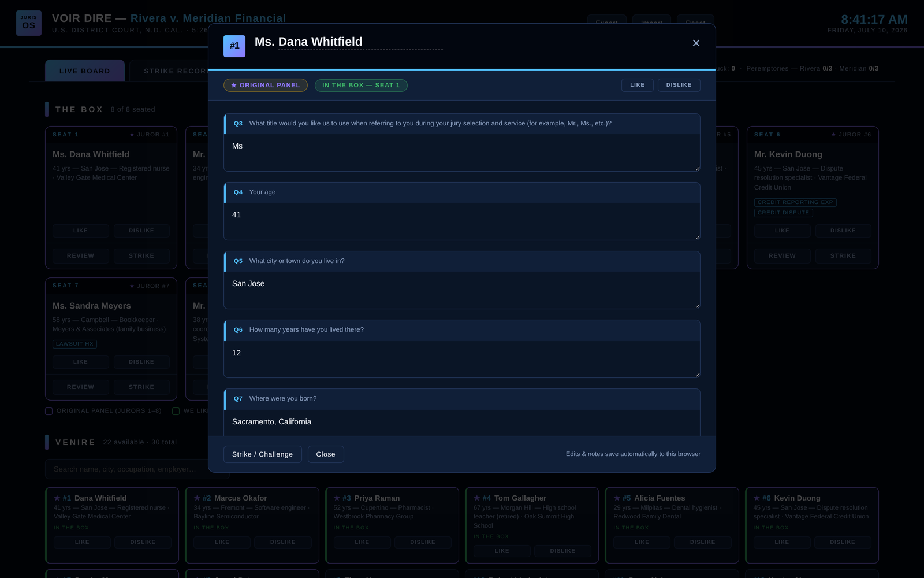This screenshot has height=578, width=924.
Task: Click the Strike / Challenge button
Action: (x=263, y=454)
